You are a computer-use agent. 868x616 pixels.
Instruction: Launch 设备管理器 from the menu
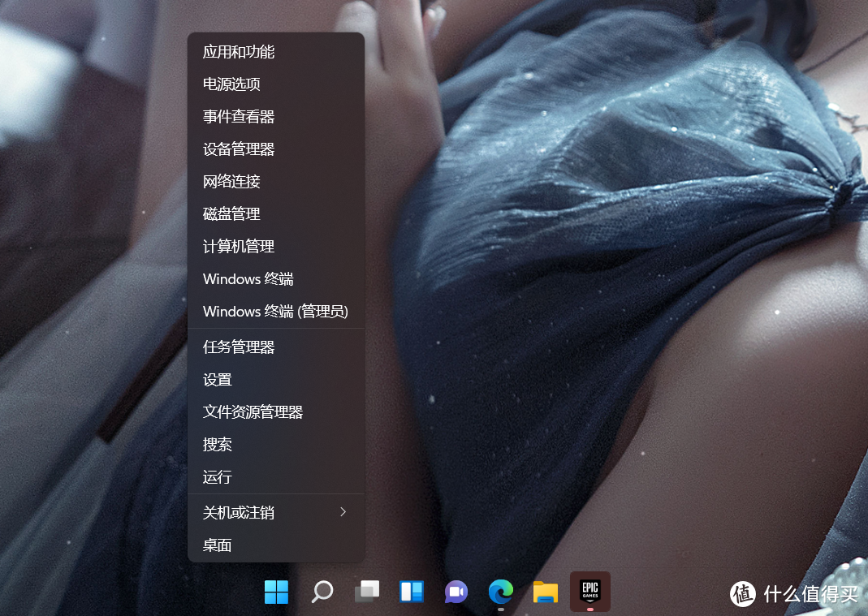240,149
